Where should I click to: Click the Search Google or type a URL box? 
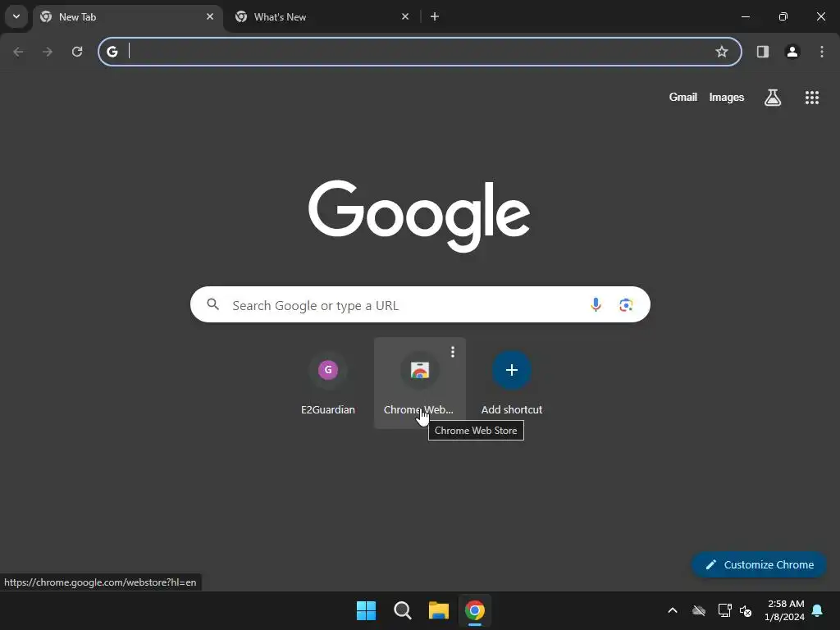pos(420,305)
